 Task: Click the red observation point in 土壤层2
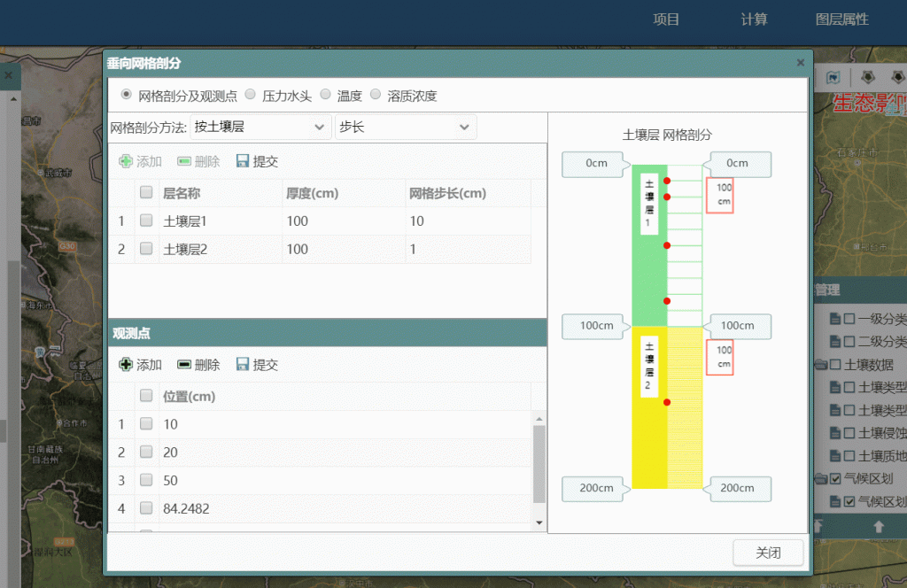click(x=667, y=402)
